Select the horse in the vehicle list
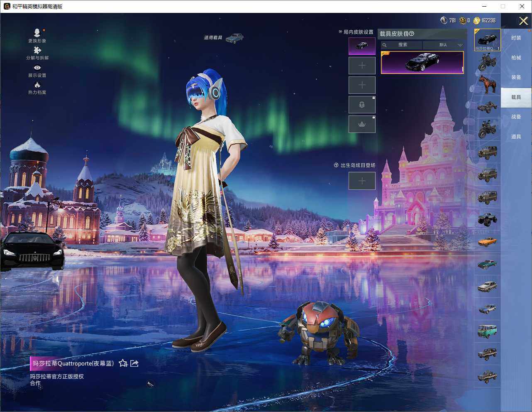Image resolution: width=532 pixels, height=412 pixels. [487, 84]
